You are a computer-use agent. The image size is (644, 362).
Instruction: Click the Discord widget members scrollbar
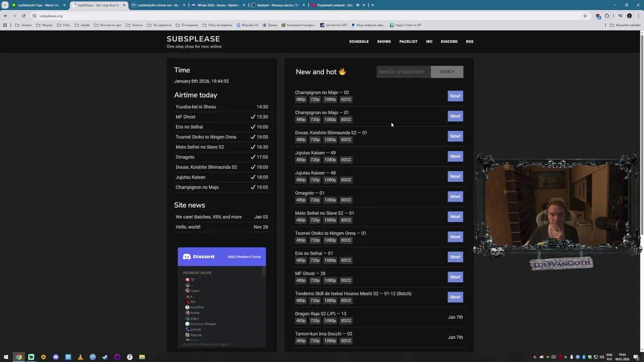pos(264,271)
